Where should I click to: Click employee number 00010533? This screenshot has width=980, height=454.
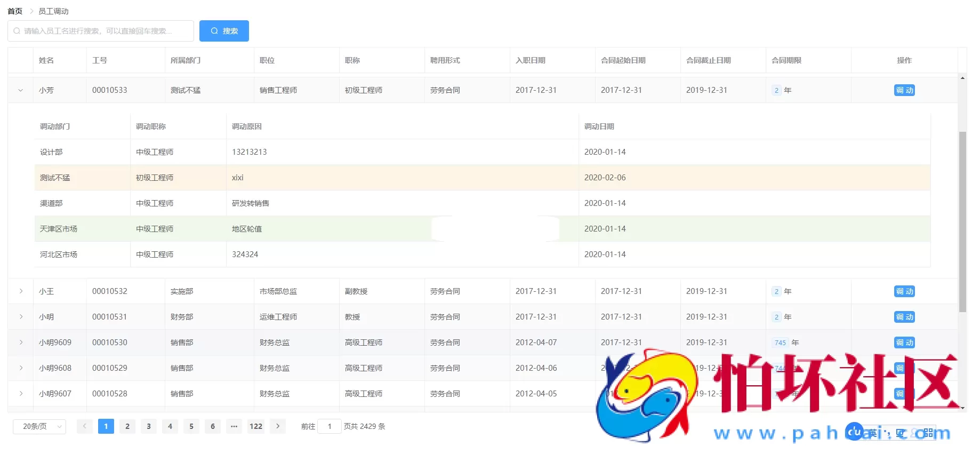[x=110, y=90]
